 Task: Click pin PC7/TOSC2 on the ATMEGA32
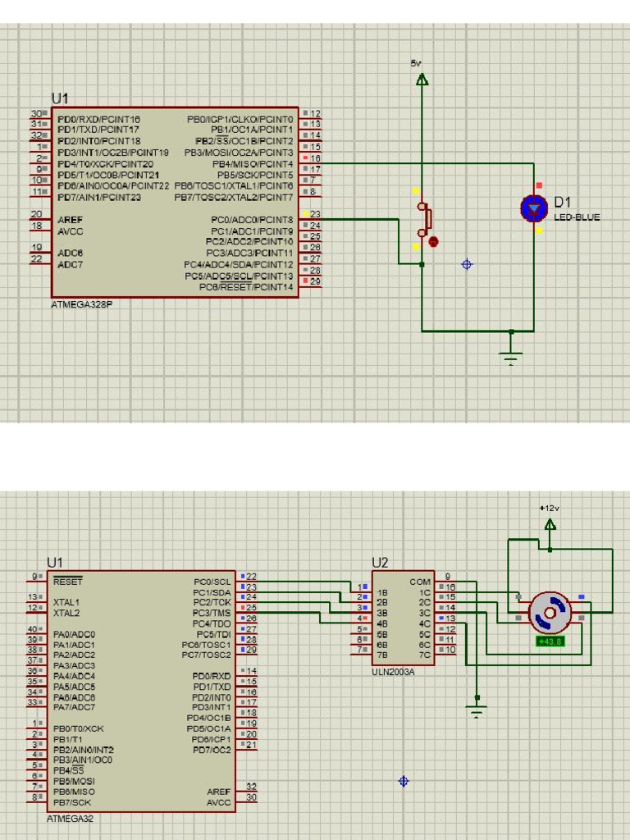206,655
